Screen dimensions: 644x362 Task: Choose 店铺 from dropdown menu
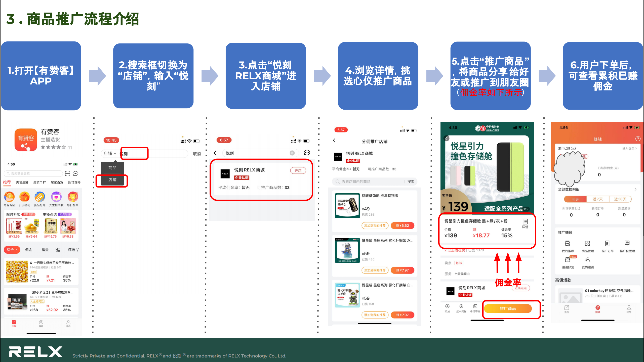112,180
